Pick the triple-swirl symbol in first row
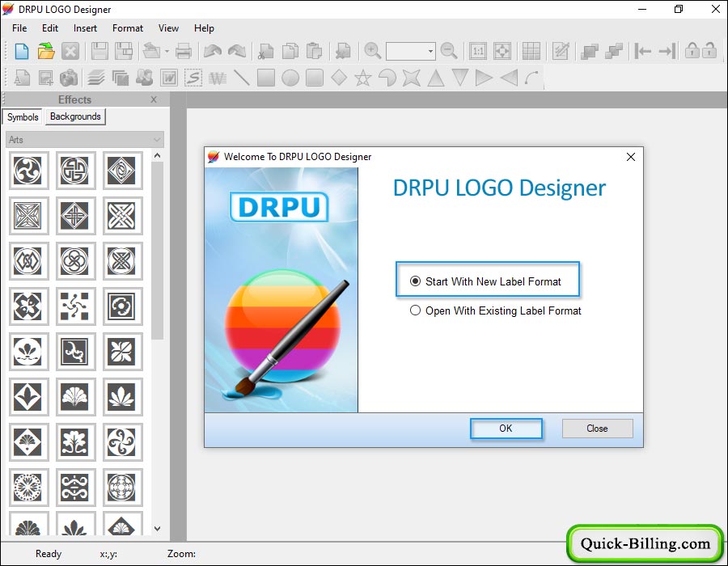This screenshot has width=728, height=566. click(x=28, y=171)
